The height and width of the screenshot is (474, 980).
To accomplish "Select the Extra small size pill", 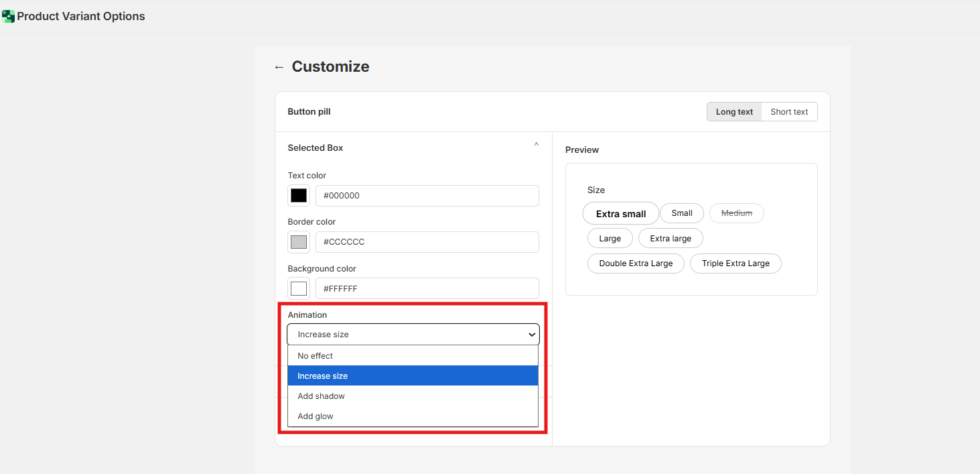I will point(621,214).
